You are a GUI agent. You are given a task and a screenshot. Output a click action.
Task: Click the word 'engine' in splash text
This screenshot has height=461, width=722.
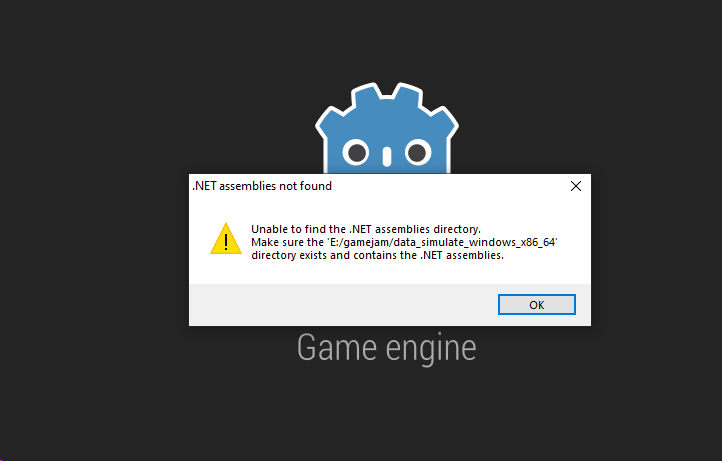pyautogui.click(x=431, y=349)
